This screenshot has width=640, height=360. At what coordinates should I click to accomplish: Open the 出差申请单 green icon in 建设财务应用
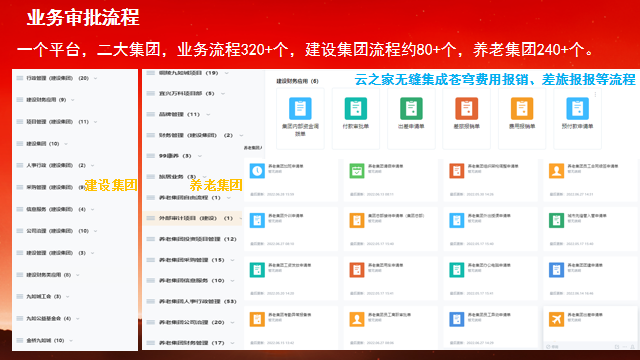(x=411, y=108)
